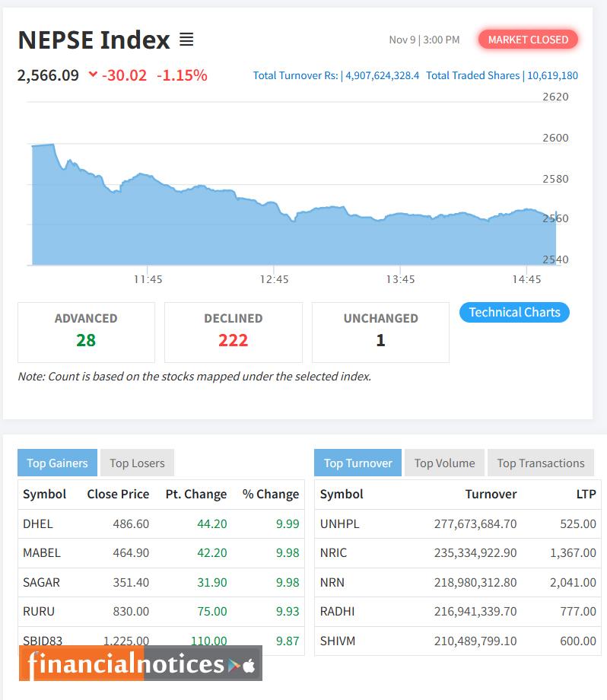Select the Top Turnover tab
The image size is (607, 700).
359,463
